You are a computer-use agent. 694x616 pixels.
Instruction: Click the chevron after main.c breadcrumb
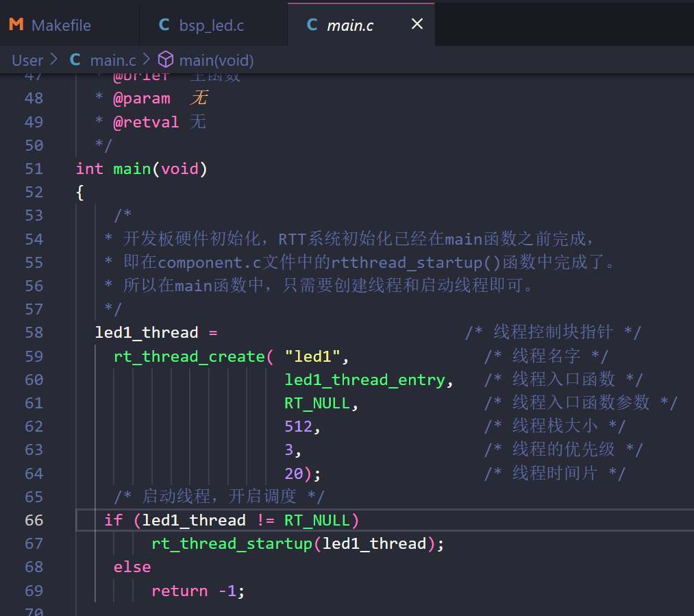147,60
